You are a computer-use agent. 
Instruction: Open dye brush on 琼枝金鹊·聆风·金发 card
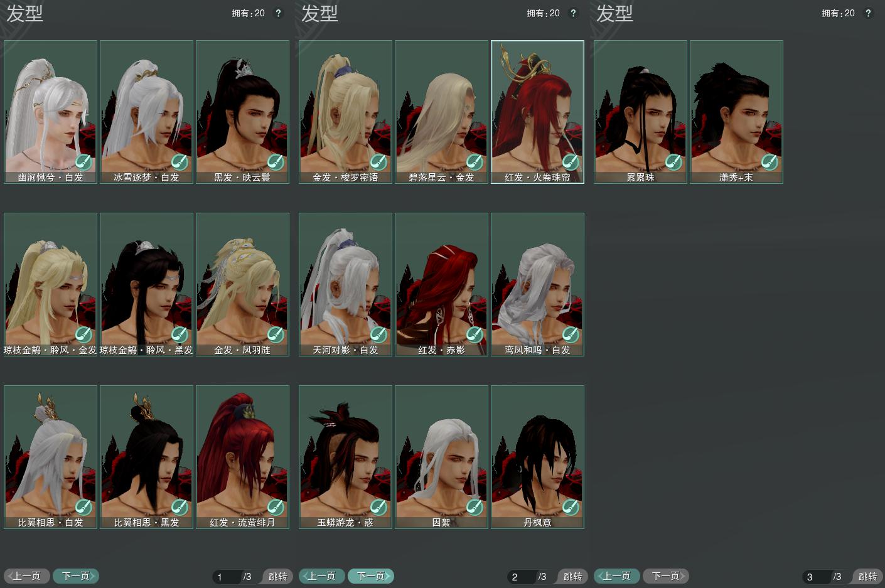pyautogui.click(x=83, y=335)
